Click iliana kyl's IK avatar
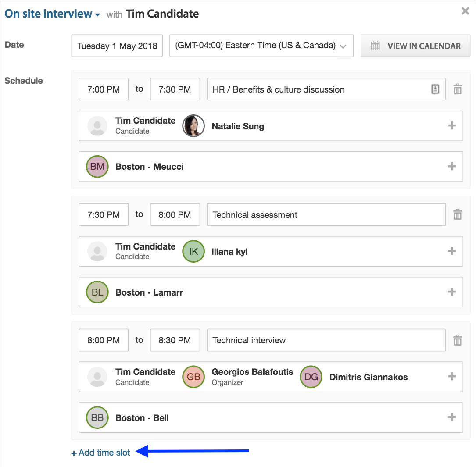476x467 pixels. tap(193, 251)
